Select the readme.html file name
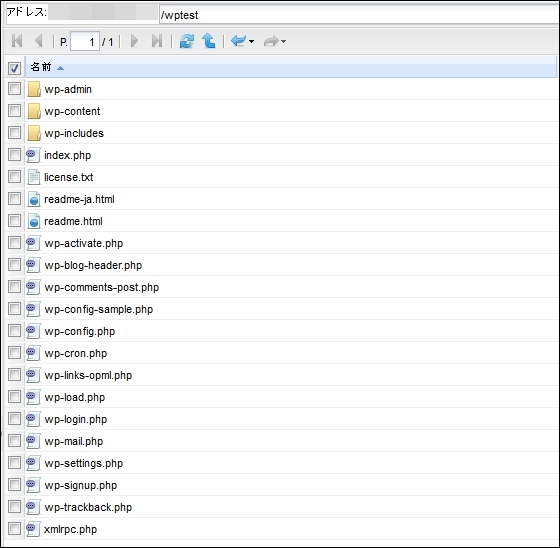 (x=73, y=221)
